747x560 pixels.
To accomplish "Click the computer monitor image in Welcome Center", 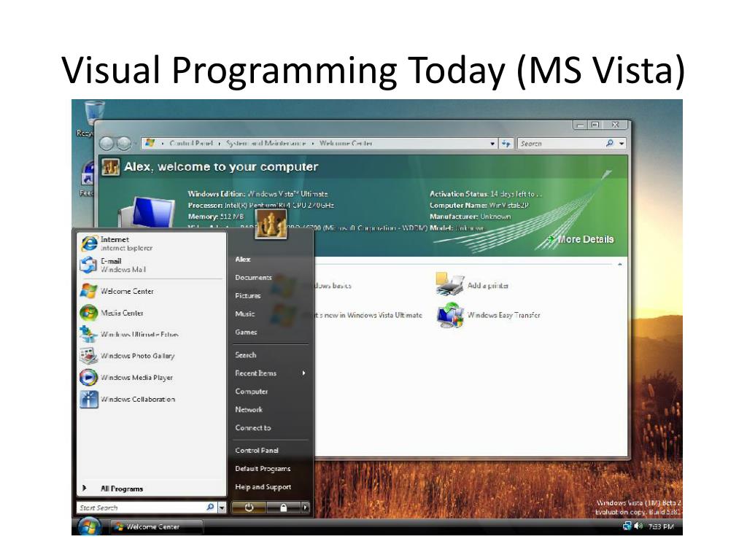I will click(147, 212).
